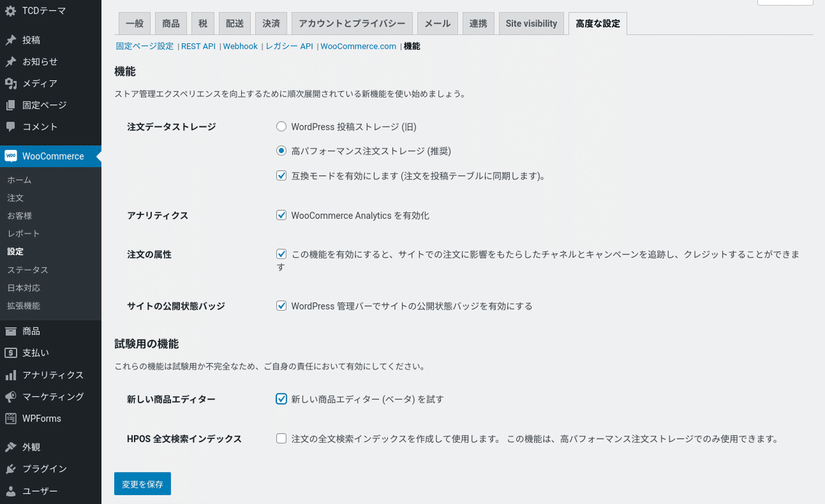This screenshot has height=504, width=825.
Task: Click the 固定ページ pages icon
Action: click(x=10, y=105)
